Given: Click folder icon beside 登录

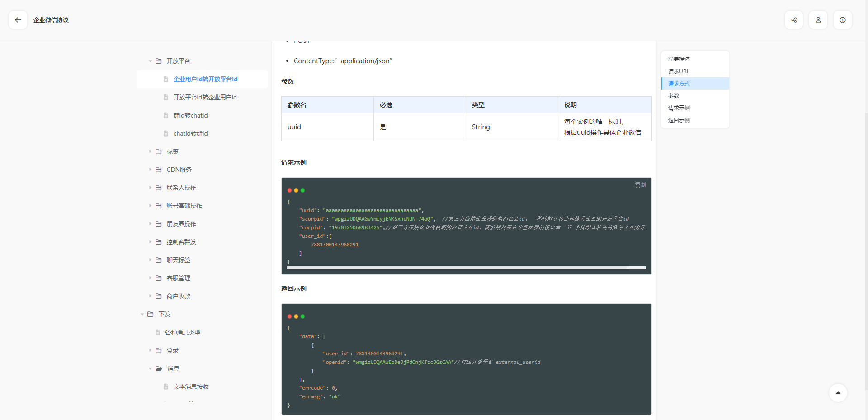Looking at the screenshot, I should click(x=159, y=350).
